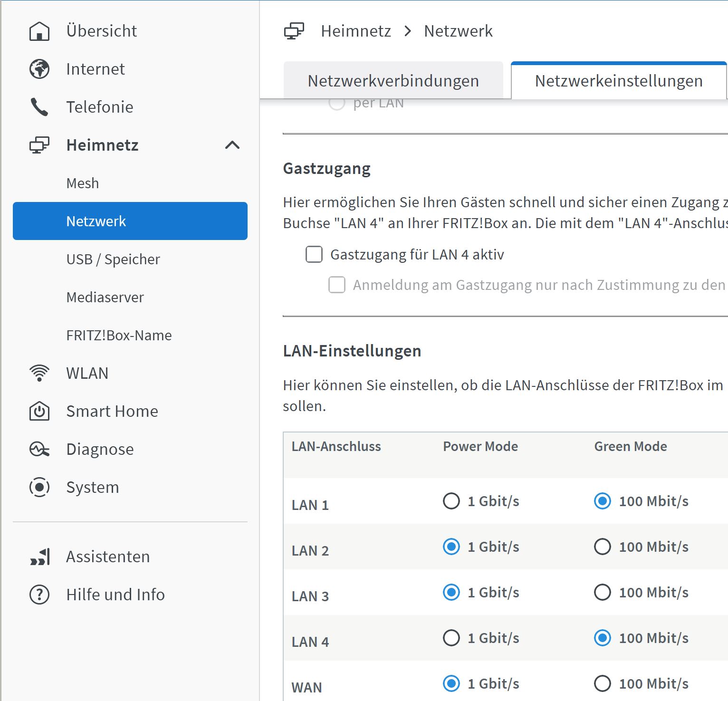Click the WLAN wifi signal icon
The height and width of the screenshot is (701, 728).
coord(39,373)
